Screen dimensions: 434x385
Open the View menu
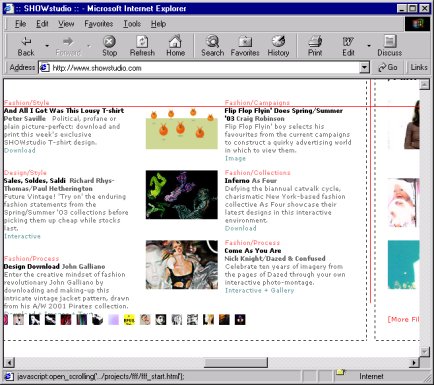point(66,24)
